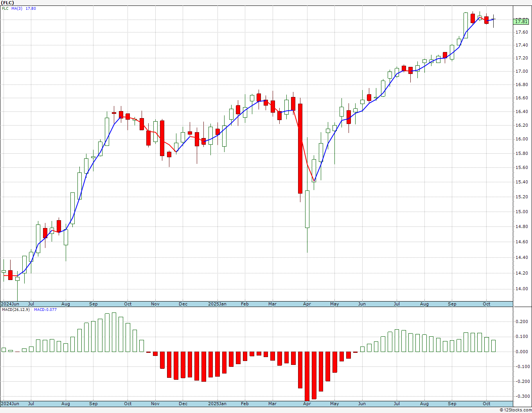532x413 pixels.
Task: Click the 14.00 price axis label
Action: coord(521,289)
